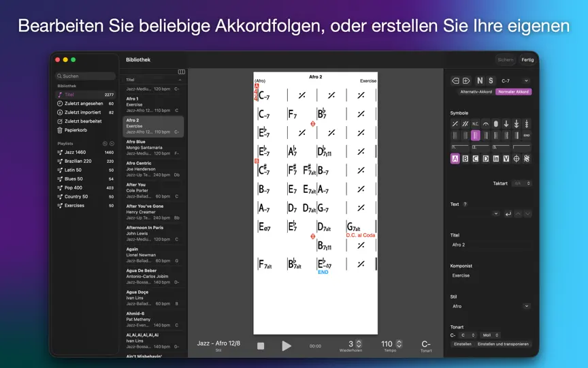Click the Sichern button
Image resolution: width=588 pixels, height=368 pixels.
click(505, 60)
